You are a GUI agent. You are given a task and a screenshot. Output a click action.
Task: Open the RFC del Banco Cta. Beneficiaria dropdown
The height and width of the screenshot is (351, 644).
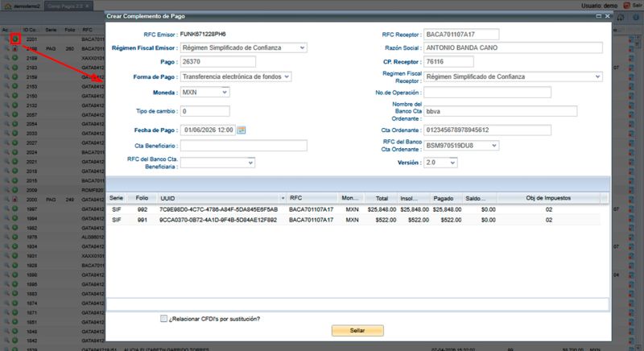(250, 163)
